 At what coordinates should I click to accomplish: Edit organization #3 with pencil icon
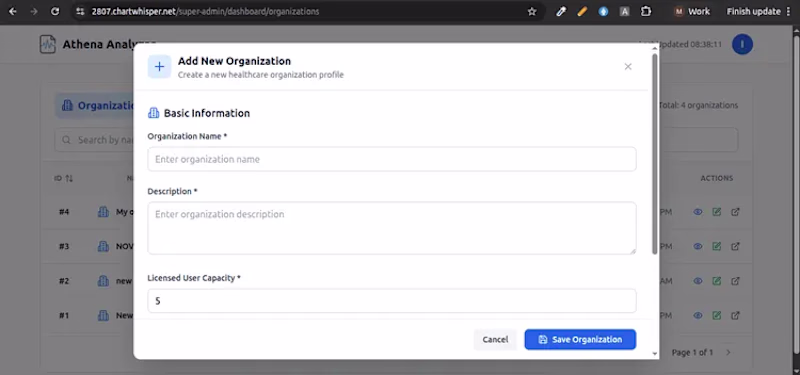pos(717,246)
